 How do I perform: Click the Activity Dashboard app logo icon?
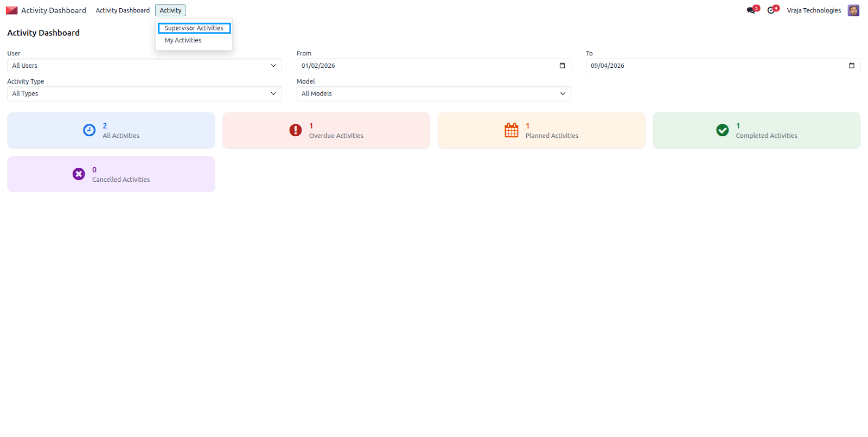(x=12, y=10)
